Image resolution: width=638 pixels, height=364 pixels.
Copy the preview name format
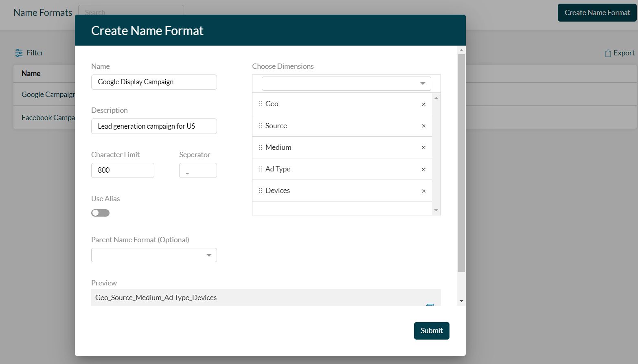(x=430, y=305)
